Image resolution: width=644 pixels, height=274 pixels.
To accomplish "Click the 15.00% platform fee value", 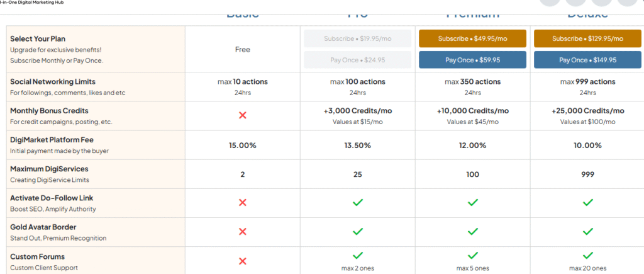I will (x=243, y=146).
